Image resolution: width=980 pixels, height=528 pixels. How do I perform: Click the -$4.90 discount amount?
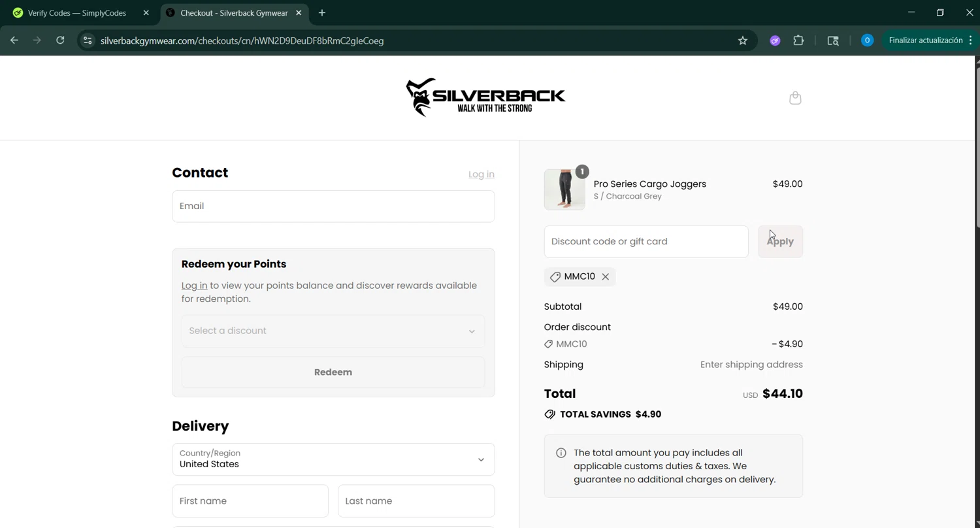787,344
